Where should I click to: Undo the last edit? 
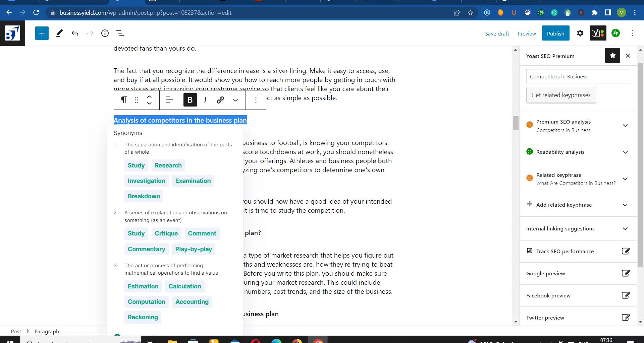(75, 33)
